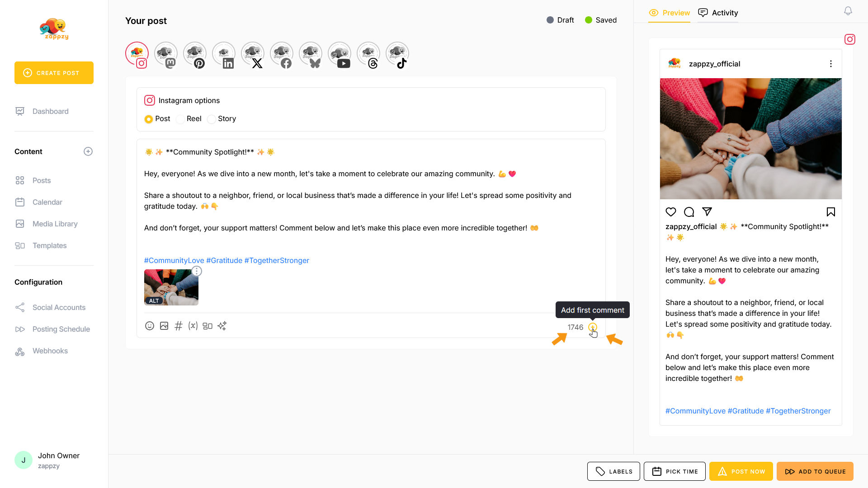Select the Post radio option
868x488 pixels.
coord(148,119)
